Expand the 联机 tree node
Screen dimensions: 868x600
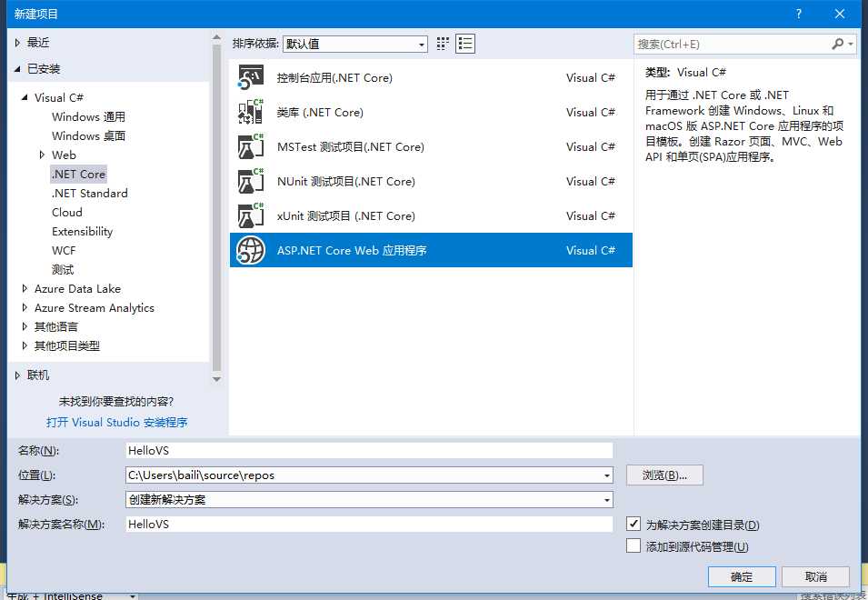(17, 375)
